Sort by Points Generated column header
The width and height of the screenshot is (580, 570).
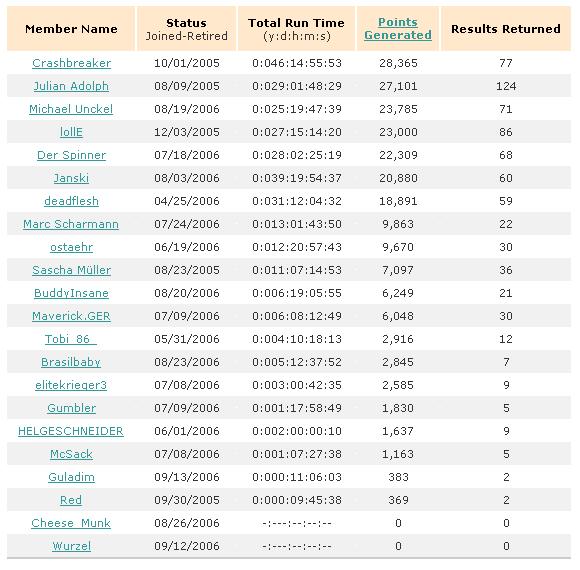click(398, 28)
